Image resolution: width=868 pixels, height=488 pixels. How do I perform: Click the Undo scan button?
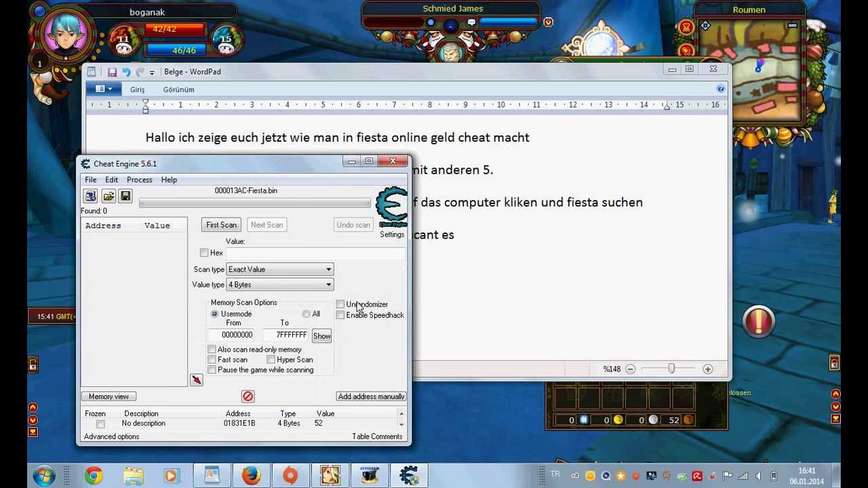(x=353, y=225)
